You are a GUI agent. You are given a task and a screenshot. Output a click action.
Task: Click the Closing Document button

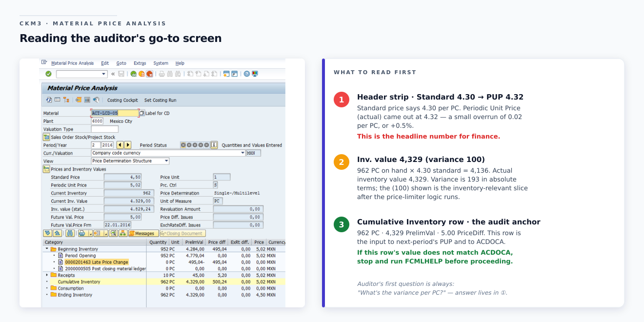pyautogui.click(x=183, y=233)
